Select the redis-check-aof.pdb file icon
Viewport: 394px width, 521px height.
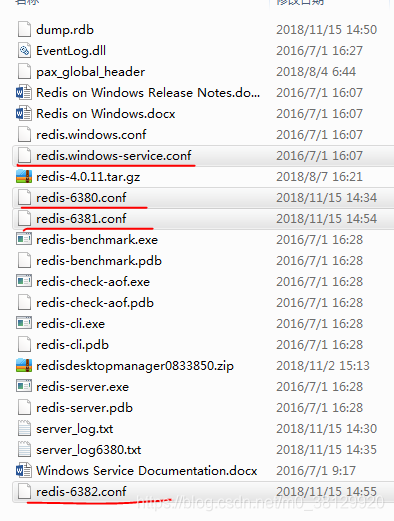pos(24,303)
